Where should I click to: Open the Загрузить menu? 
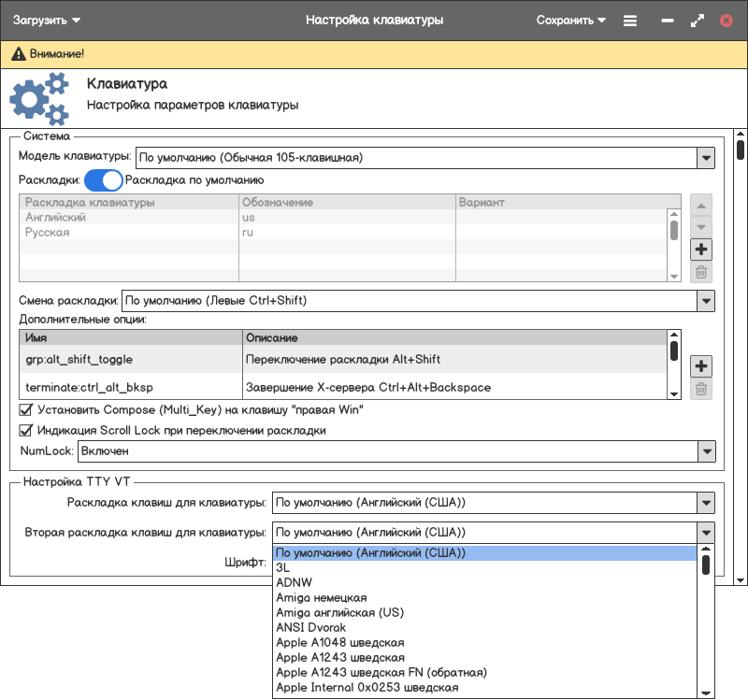[x=47, y=20]
